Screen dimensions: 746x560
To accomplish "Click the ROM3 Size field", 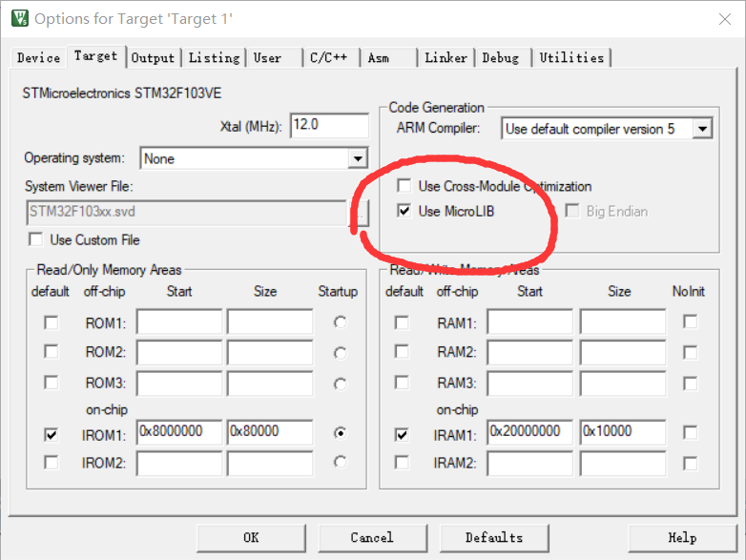I will (x=270, y=384).
